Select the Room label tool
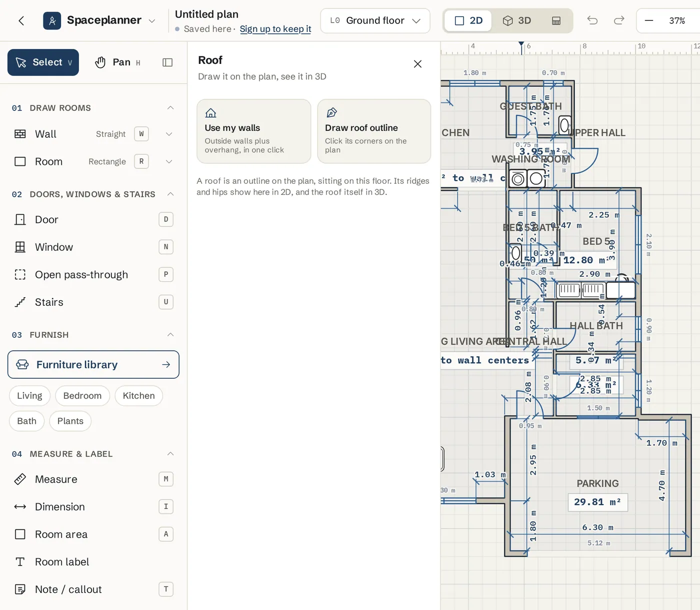The width and height of the screenshot is (700, 610). click(x=93, y=562)
